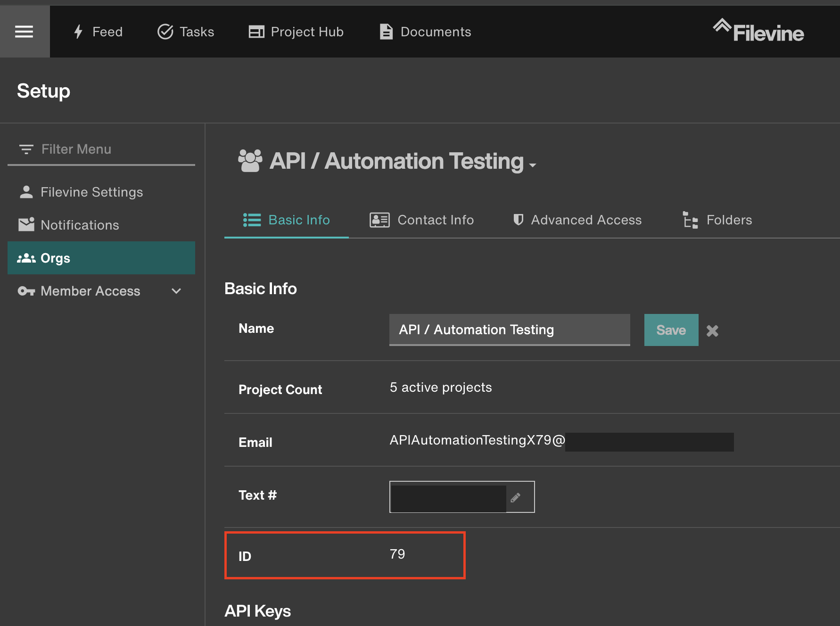The image size is (840, 626).
Task: Click the Orgs group icon
Action: [26, 258]
